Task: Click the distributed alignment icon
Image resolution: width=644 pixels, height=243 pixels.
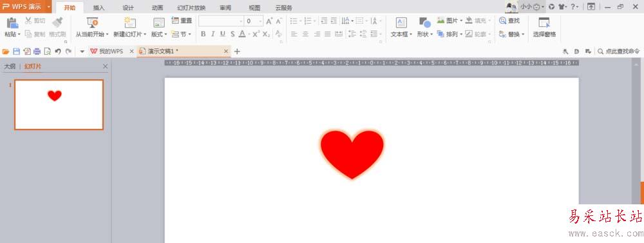Action: (x=339, y=34)
